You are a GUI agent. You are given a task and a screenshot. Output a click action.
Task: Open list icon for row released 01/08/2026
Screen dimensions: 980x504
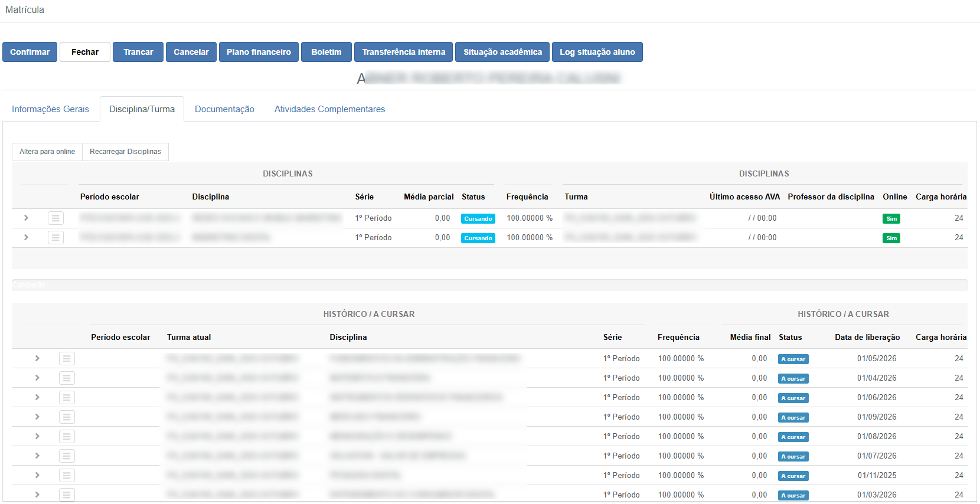tap(67, 437)
